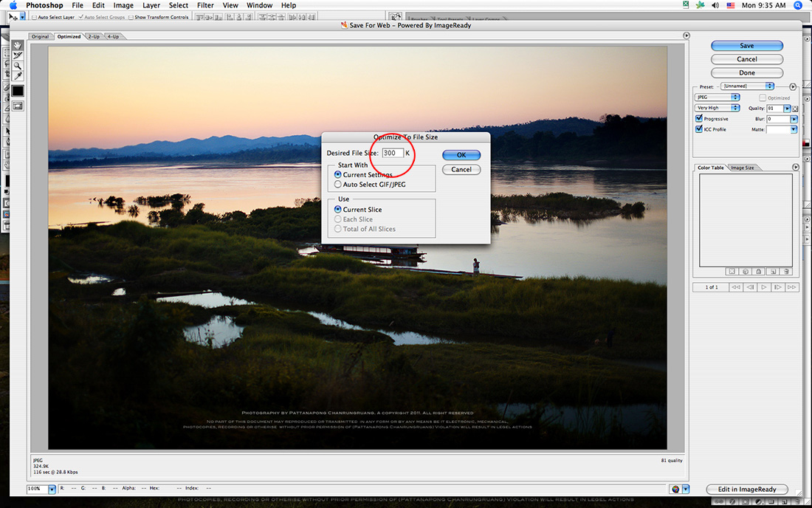
Task: Select the Eyedropper tool
Action: pos(17,76)
